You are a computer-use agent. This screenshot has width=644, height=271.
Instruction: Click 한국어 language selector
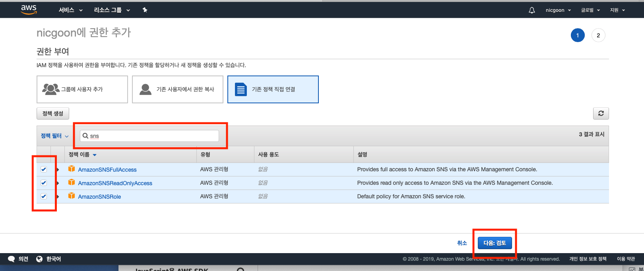coord(54,259)
